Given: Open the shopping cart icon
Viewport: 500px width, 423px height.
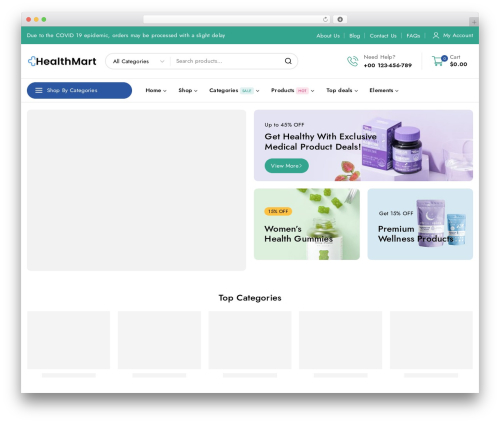Looking at the screenshot, I should 439,61.
